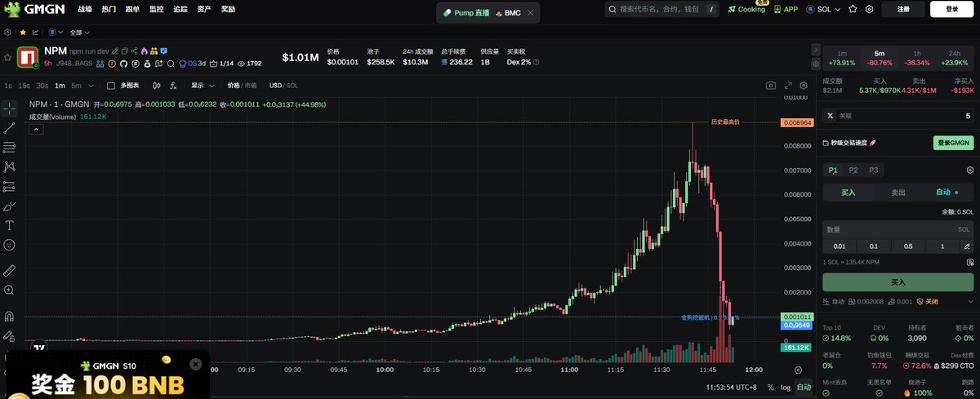Open trade panel settings hexagon icon
The image size is (980, 399).
(969, 170)
